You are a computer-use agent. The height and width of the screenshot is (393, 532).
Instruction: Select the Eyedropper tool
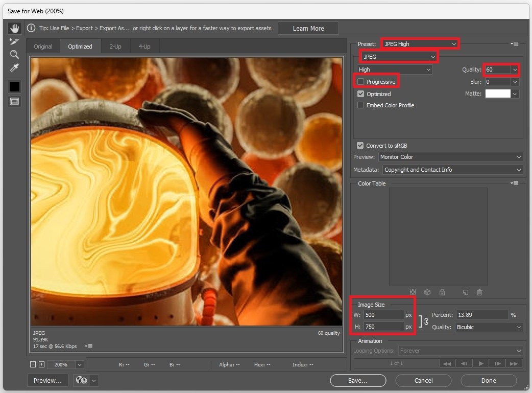14,67
